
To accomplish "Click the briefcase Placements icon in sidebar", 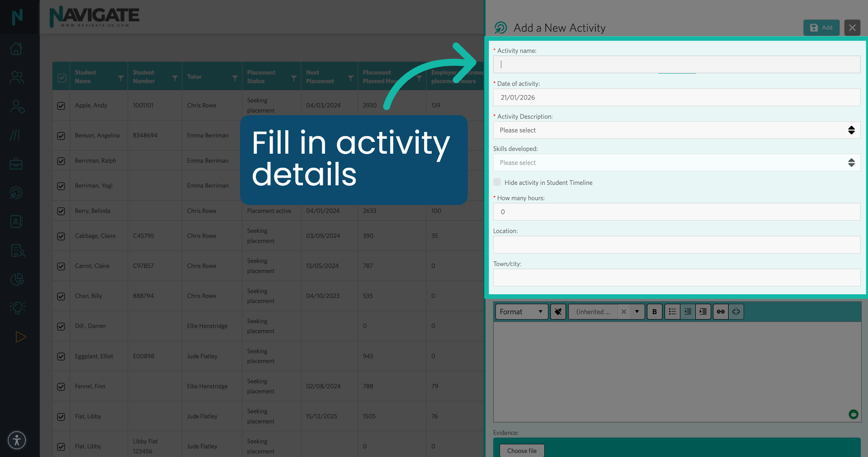I will click(x=17, y=164).
